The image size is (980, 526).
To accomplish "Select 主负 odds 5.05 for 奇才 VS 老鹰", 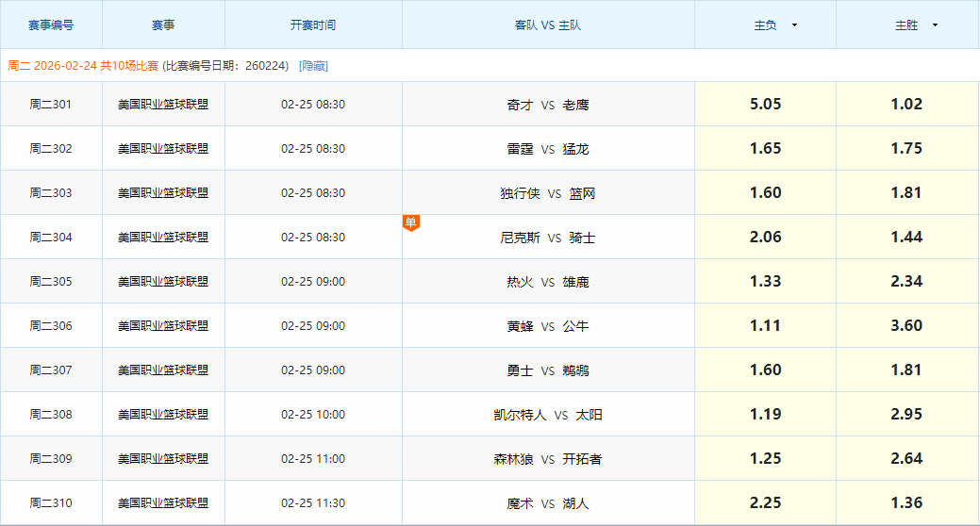I will (766, 104).
